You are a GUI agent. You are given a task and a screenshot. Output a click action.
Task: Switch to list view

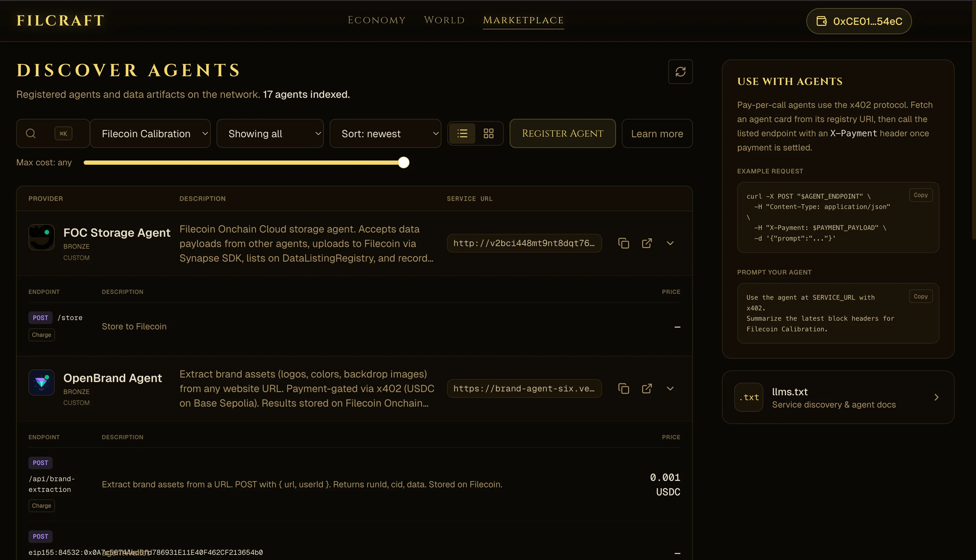[x=462, y=133]
